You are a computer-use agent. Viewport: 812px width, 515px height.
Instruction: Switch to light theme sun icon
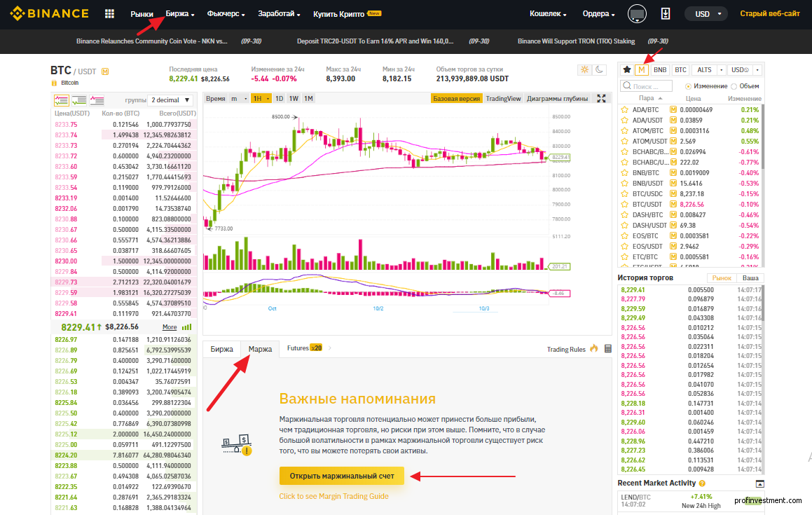click(585, 70)
